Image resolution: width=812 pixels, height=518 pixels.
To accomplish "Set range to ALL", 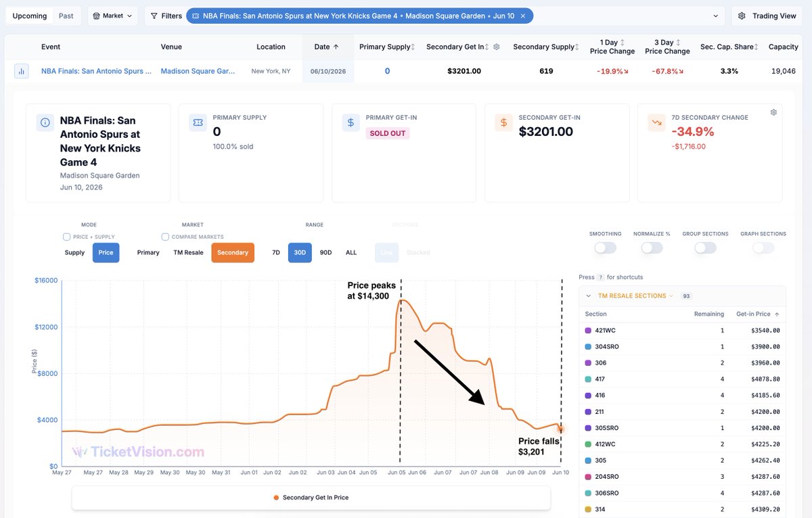I will 351,252.
